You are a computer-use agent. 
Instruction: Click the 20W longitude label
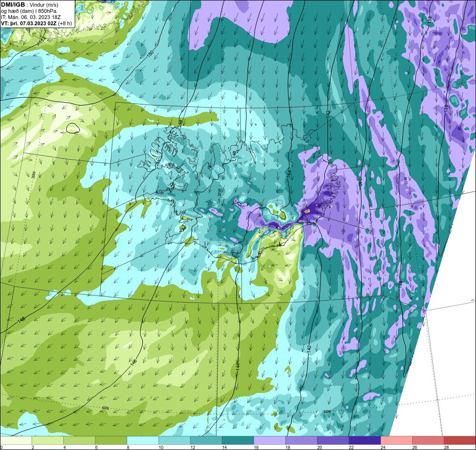(219, 193)
